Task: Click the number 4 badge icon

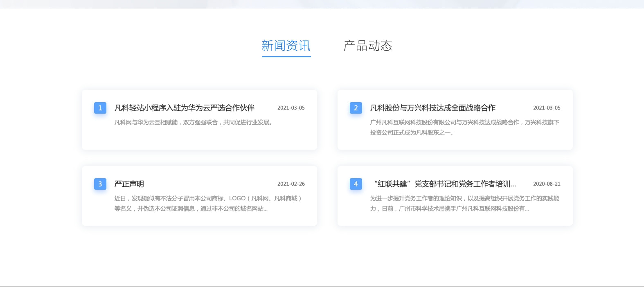Action: click(356, 184)
